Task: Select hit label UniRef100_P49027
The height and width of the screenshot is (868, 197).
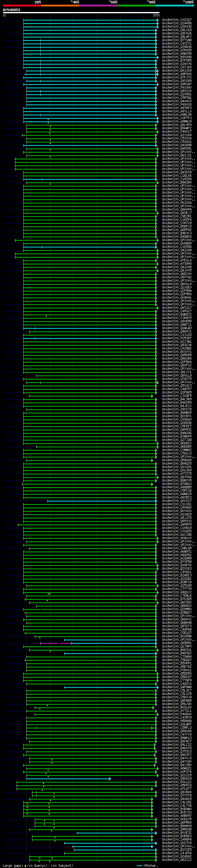Action: point(176,131)
